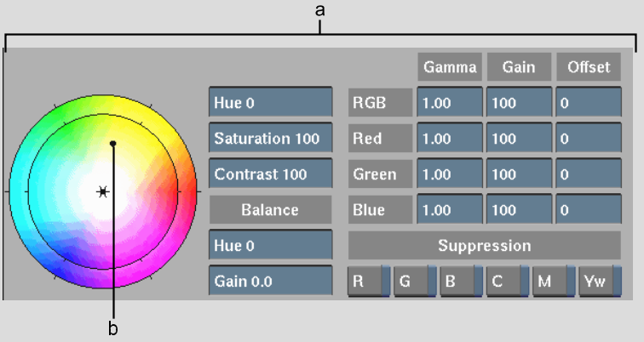Select the Contrast 100 field

pos(270,174)
